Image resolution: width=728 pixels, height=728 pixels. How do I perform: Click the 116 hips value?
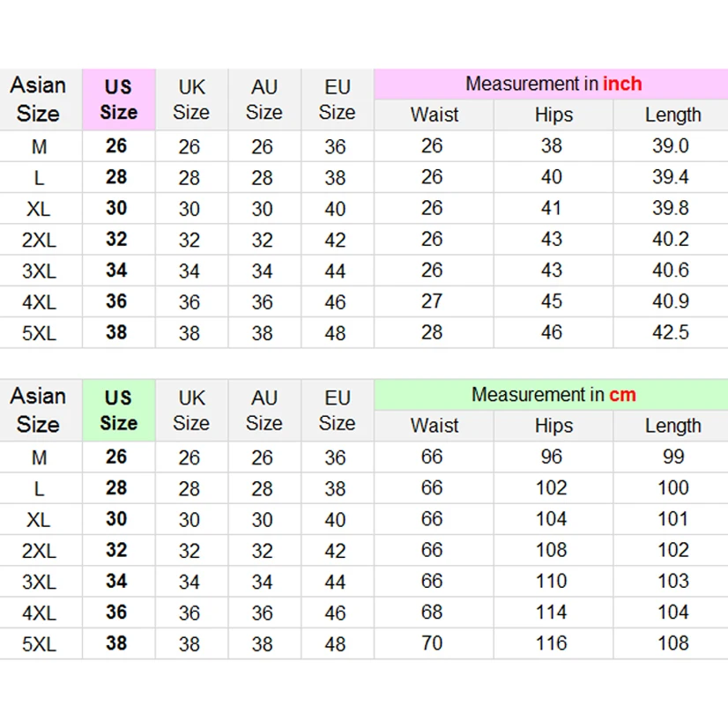click(x=552, y=643)
